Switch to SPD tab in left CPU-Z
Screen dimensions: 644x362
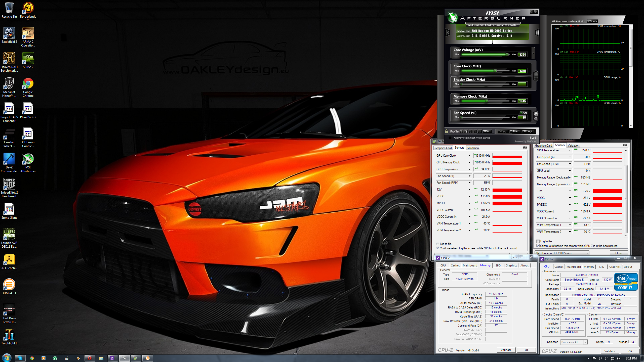pyautogui.click(x=498, y=265)
